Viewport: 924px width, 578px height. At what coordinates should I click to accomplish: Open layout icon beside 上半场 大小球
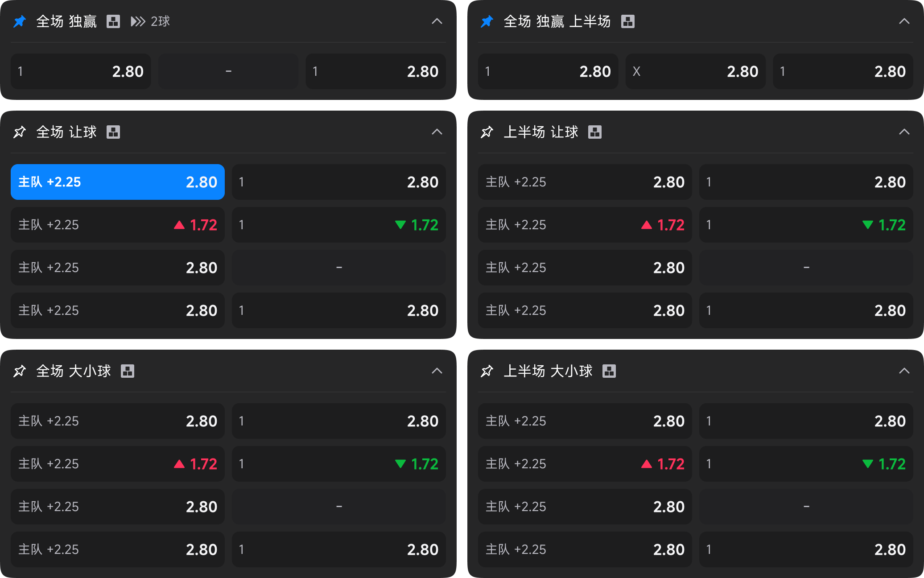coord(609,371)
